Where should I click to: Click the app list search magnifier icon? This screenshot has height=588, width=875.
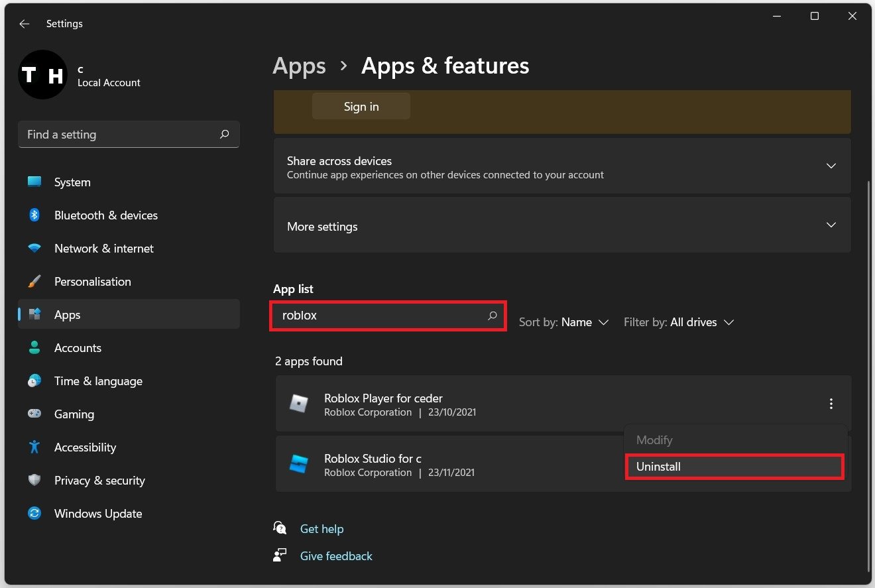tap(493, 316)
